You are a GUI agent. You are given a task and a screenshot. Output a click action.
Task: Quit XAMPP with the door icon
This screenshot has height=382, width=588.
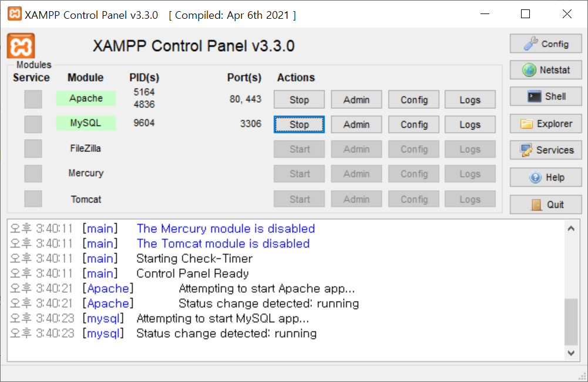point(546,204)
